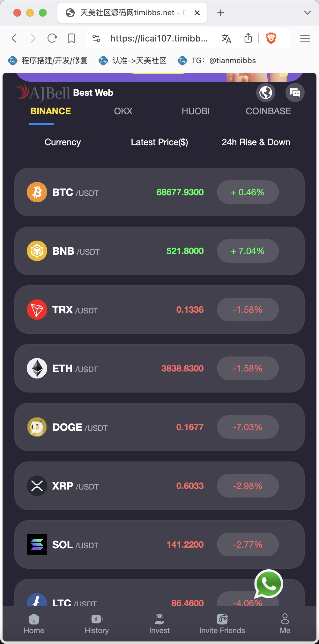
Task: Click the share icon in address bar
Action: coord(248,38)
